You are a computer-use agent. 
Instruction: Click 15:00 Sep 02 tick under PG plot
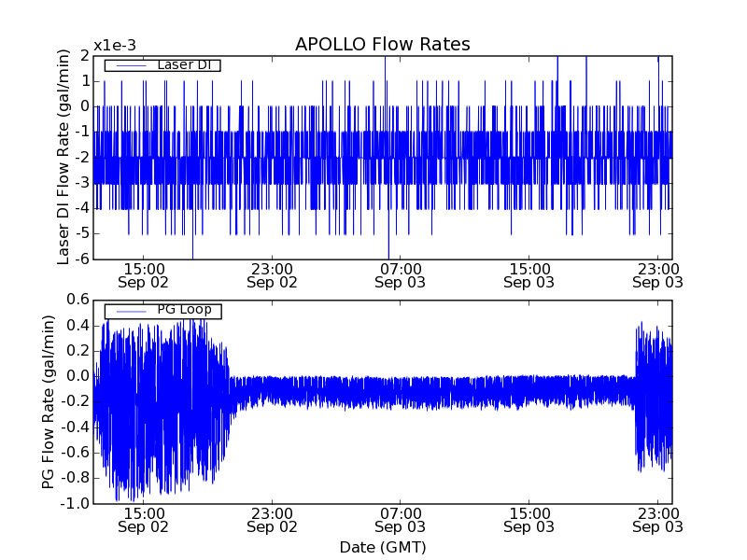tap(144, 521)
